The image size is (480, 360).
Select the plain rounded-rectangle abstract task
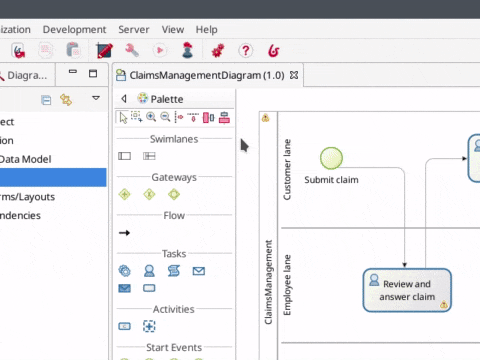pos(149,288)
